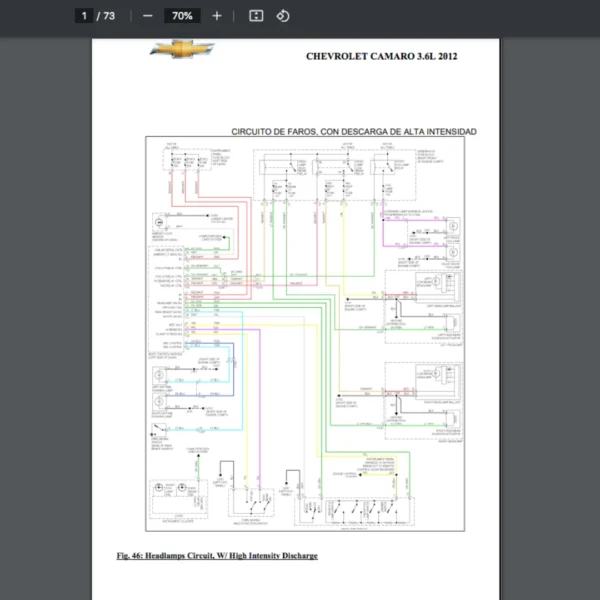
Task: Click the dark gray area right of page
Action: (x=555, y=300)
